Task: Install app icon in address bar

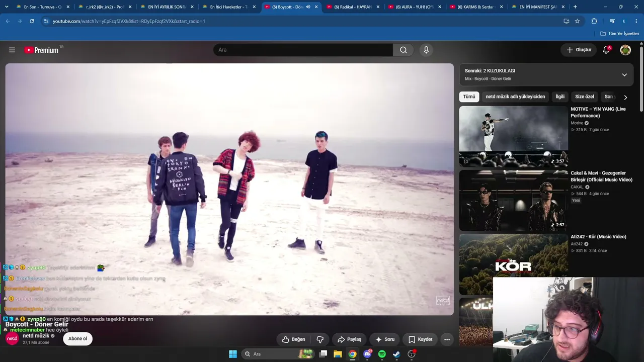Action: 566,21
